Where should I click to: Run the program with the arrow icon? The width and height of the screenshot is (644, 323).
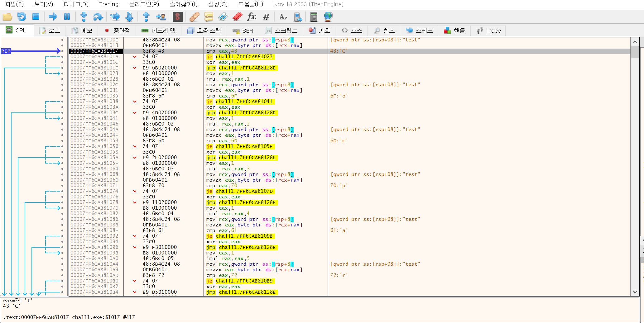click(x=53, y=17)
